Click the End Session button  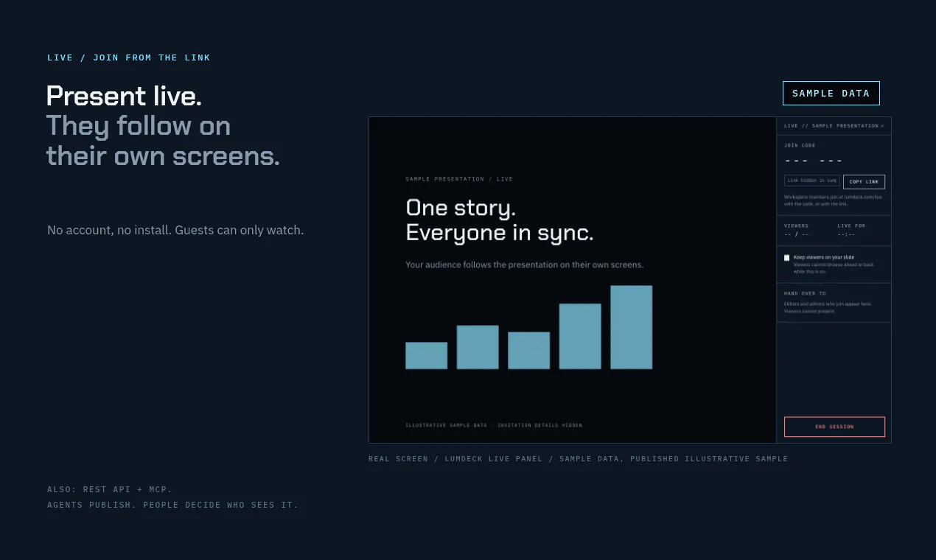pyautogui.click(x=834, y=427)
